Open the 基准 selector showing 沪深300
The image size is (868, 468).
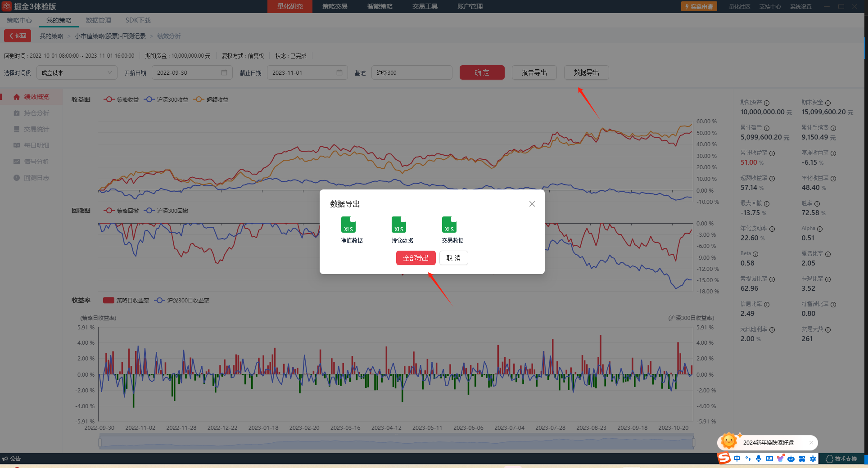[411, 72]
